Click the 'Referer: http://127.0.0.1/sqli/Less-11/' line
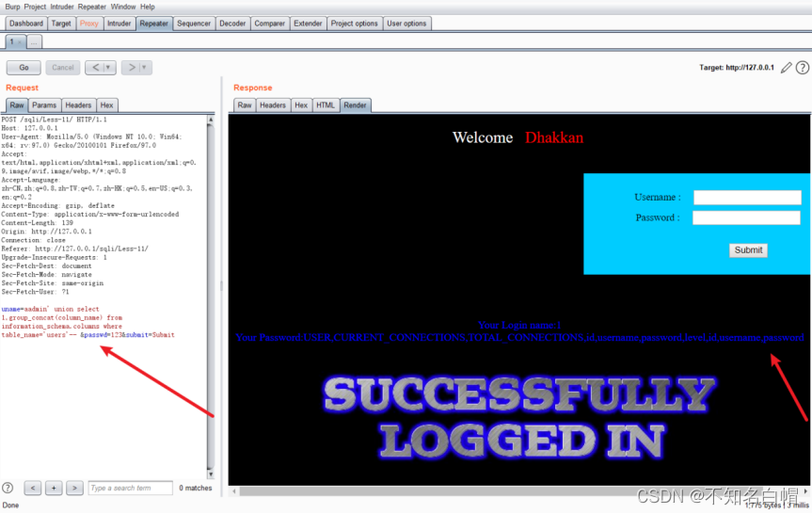812x514 pixels. (x=74, y=249)
